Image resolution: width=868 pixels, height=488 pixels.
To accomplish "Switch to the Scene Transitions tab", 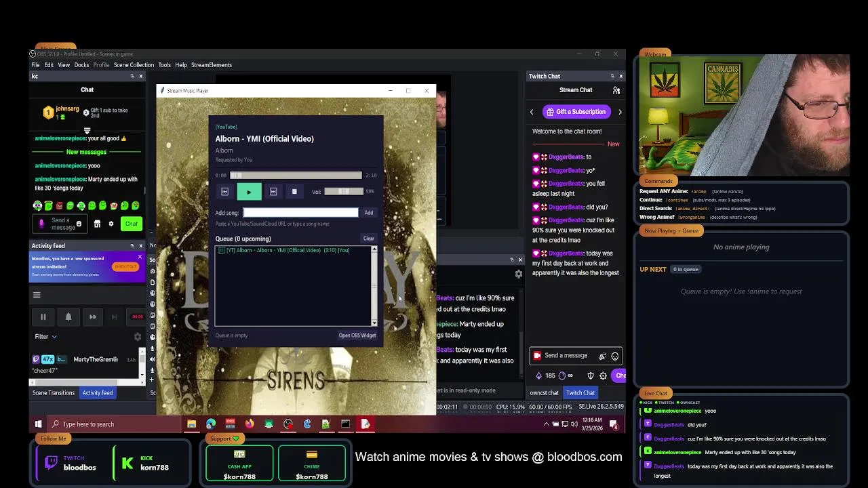I will [x=54, y=393].
